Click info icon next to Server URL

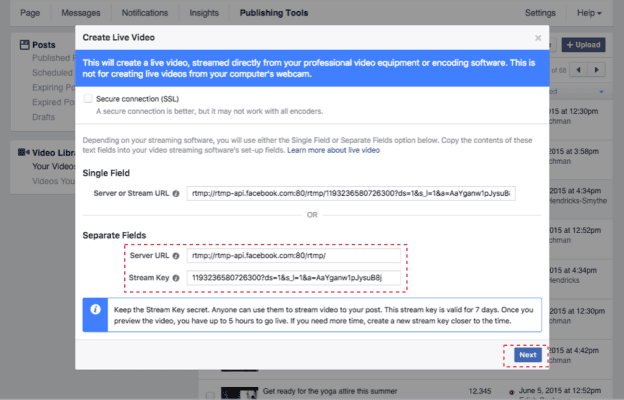point(176,256)
